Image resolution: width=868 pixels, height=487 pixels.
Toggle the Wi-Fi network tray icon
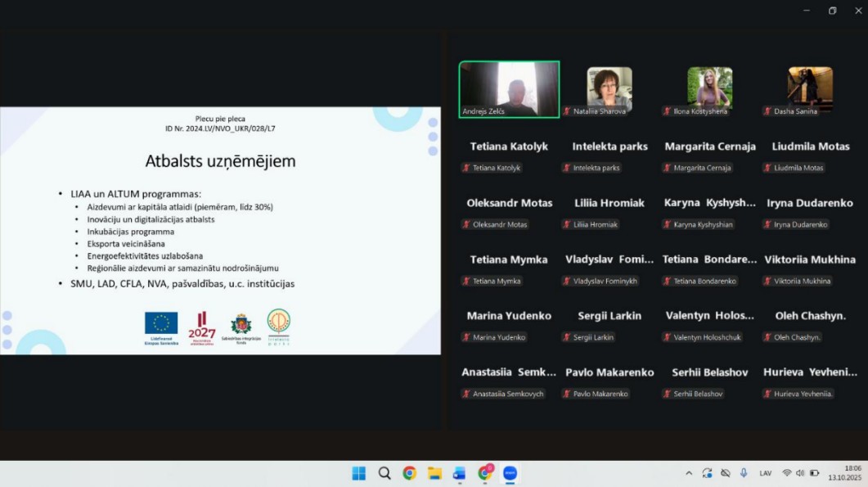tap(787, 473)
